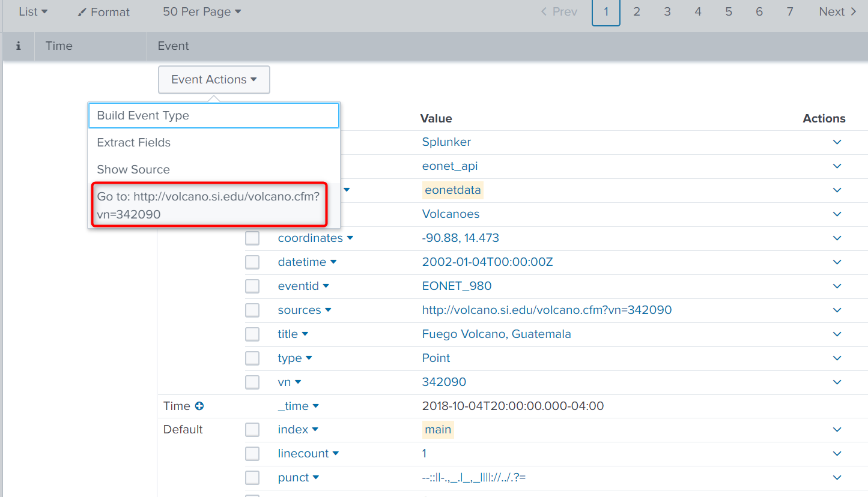Image resolution: width=868 pixels, height=497 pixels.
Task: Open actions chevron for the punct field
Action: click(837, 477)
